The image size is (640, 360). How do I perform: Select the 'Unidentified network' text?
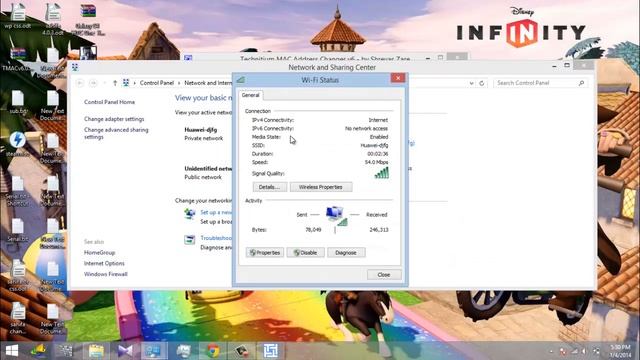click(x=208, y=169)
